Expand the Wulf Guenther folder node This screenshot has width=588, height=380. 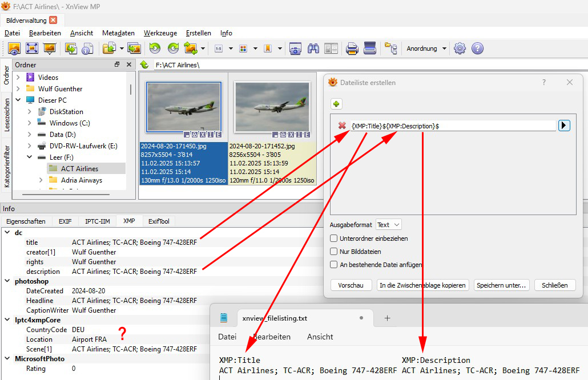18,89
